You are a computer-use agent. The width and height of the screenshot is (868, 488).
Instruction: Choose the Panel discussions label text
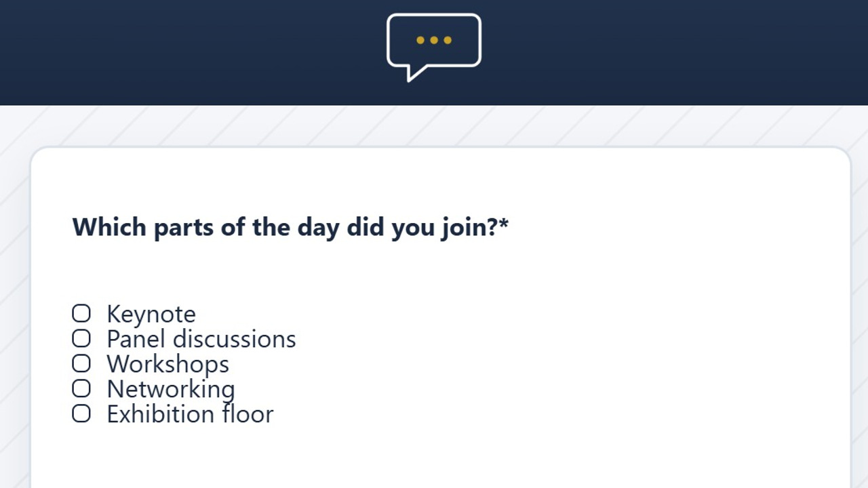point(201,339)
